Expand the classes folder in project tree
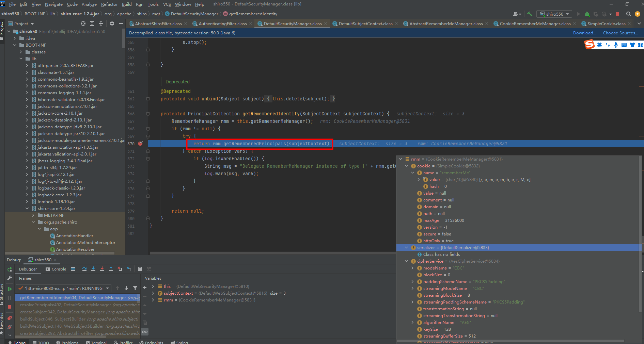This screenshot has width=644, height=344. click(21, 52)
